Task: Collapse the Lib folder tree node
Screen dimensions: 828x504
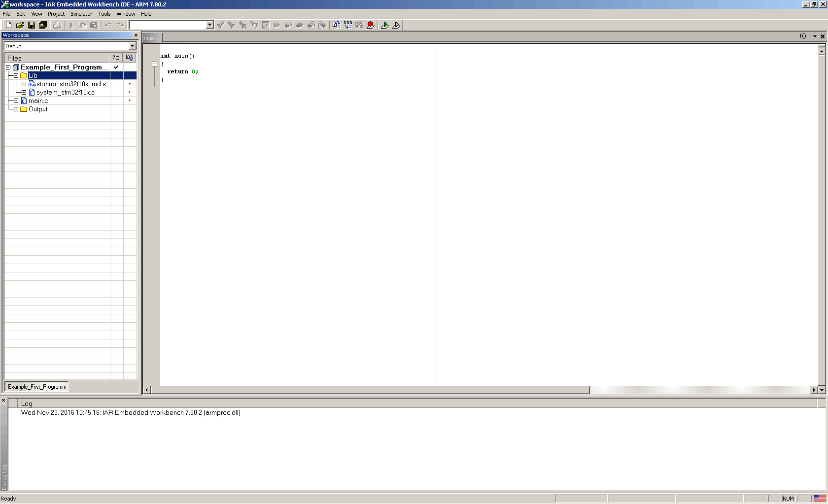Action: (16, 75)
